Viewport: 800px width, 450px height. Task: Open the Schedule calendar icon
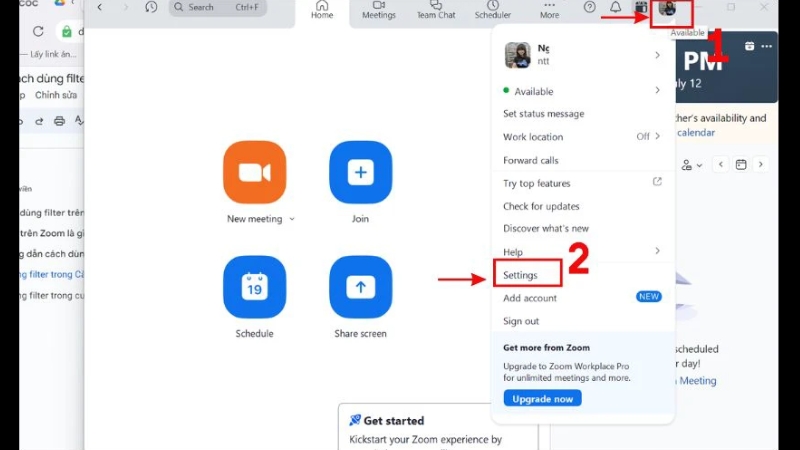tap(255, 287)
